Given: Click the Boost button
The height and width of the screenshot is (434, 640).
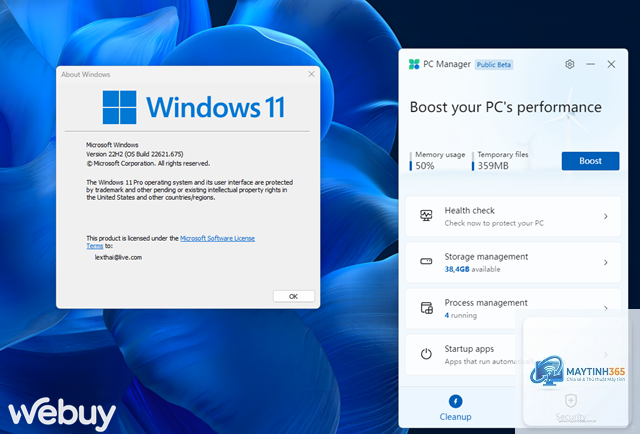Looking at the screenshot, I should click(x=590, y=161).
